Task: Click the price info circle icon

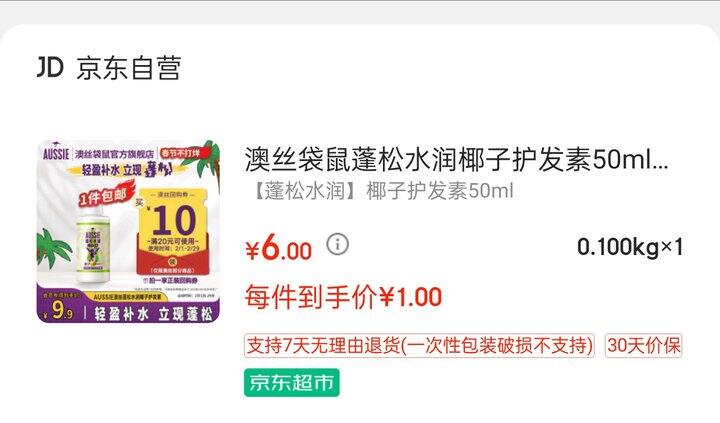Action: click(338, 244)
